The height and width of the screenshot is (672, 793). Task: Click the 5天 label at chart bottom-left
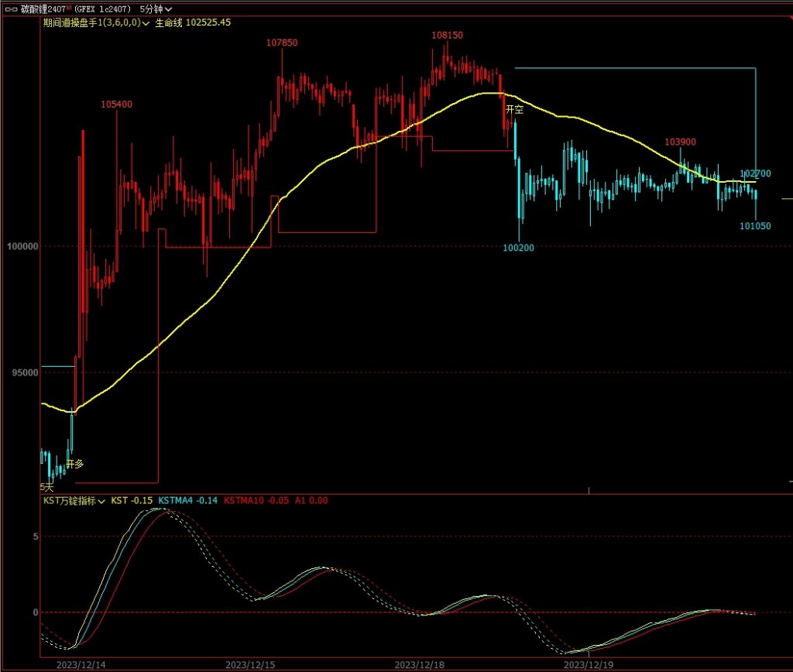pyautogui.click(x=47, y=487)
